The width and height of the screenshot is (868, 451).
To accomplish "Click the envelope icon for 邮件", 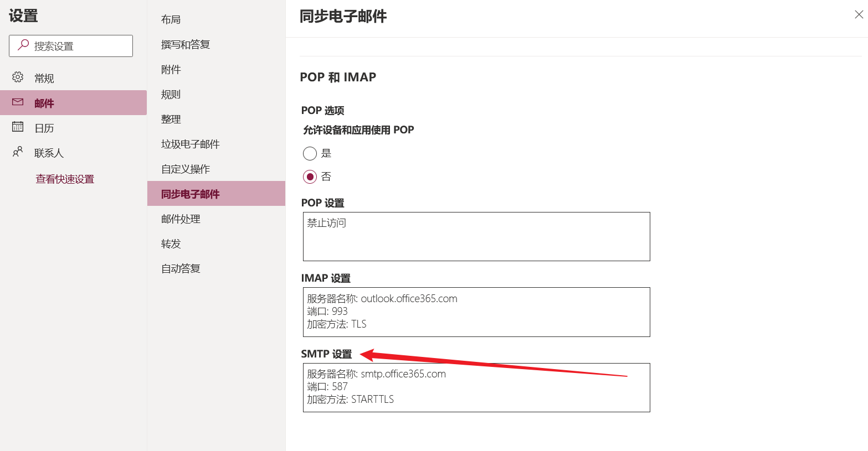I will tap(18, 102).
